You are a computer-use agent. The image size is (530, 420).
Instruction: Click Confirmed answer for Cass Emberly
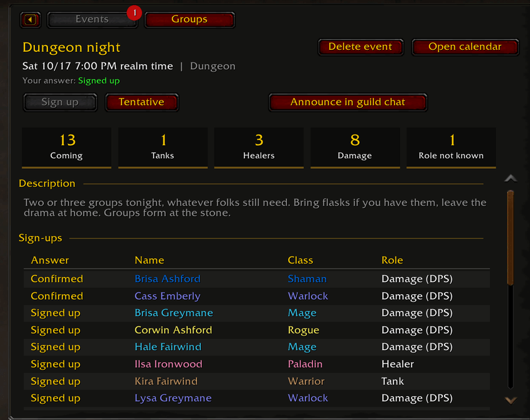57,296
